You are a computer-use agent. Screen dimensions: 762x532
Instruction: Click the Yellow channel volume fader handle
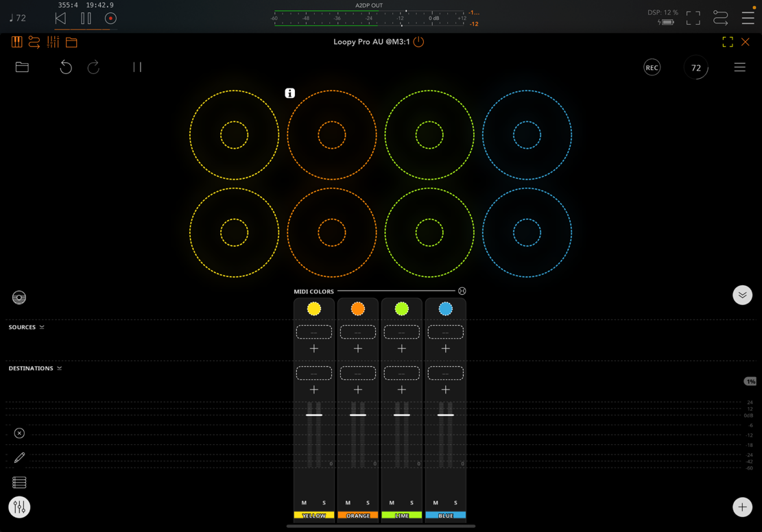tap(314, 415)
